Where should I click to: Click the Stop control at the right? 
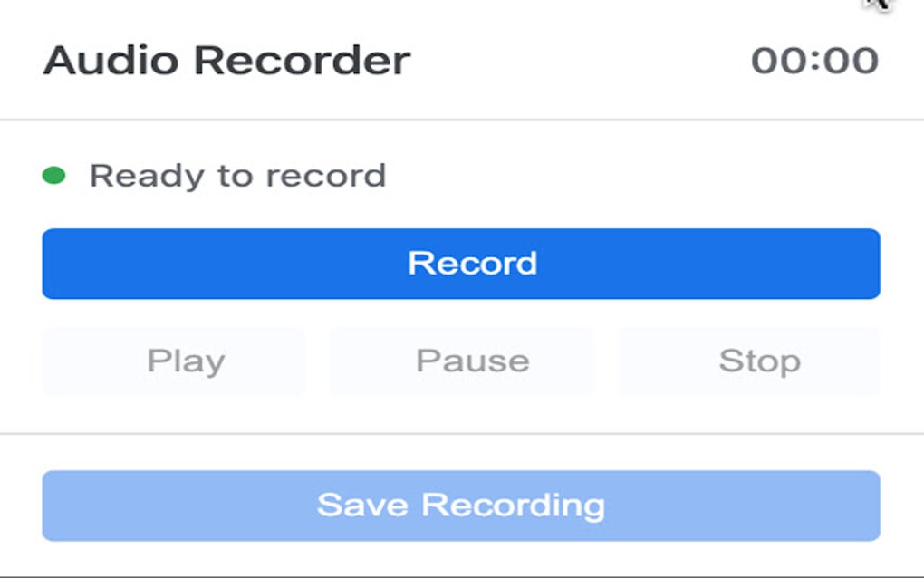coord(748,360)
